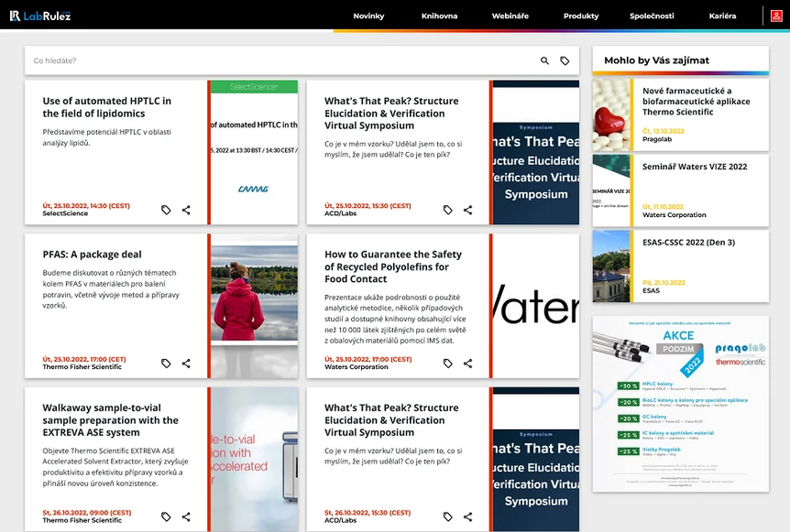Click 'Waters Corporation' under Recycled Polyolefins card
Screen dimensions: 790x532
click(357, 367)
